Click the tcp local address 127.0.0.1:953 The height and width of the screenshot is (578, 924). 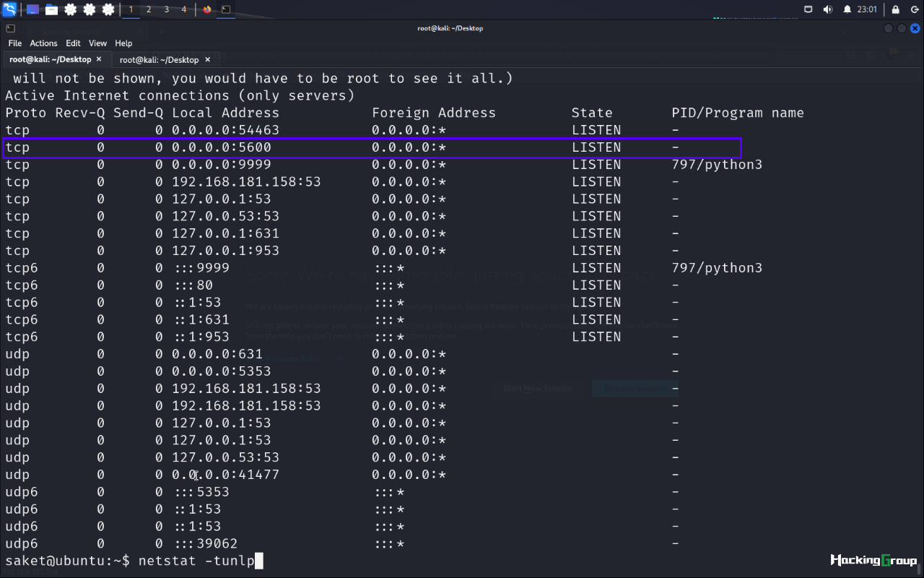click(225, 251)
